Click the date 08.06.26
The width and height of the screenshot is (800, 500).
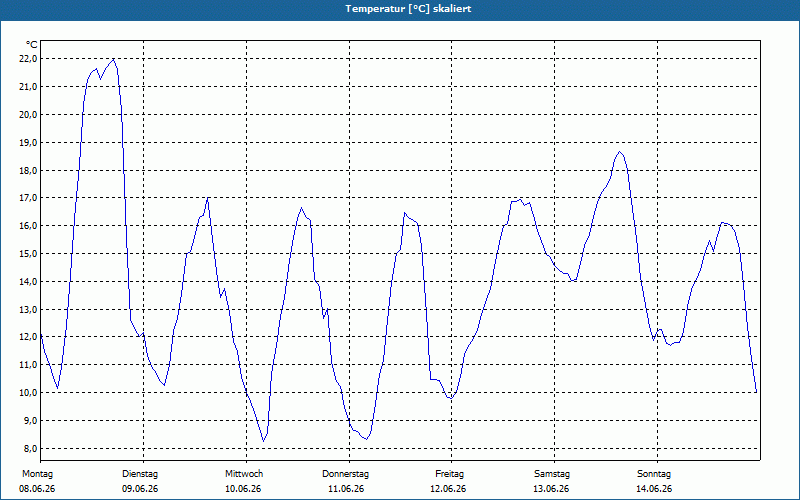37,489
